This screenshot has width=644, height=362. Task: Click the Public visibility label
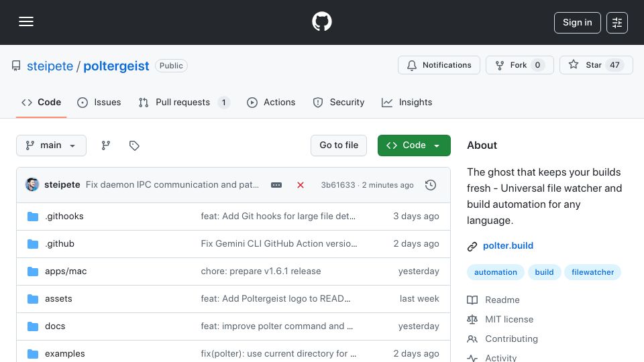point(171,66)
